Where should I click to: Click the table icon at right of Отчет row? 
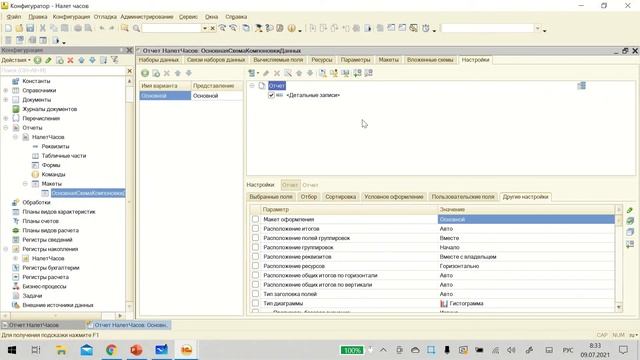(x=582, y=86)
